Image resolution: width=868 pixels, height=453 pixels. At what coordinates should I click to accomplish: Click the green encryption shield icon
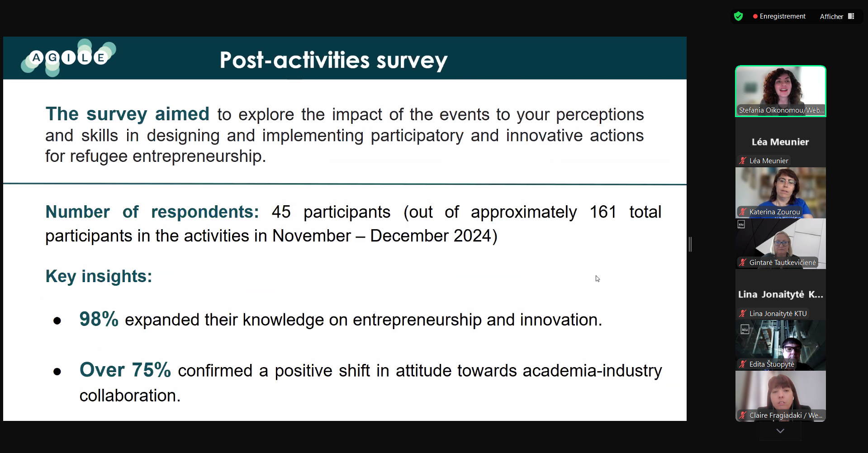click(738, 16)
